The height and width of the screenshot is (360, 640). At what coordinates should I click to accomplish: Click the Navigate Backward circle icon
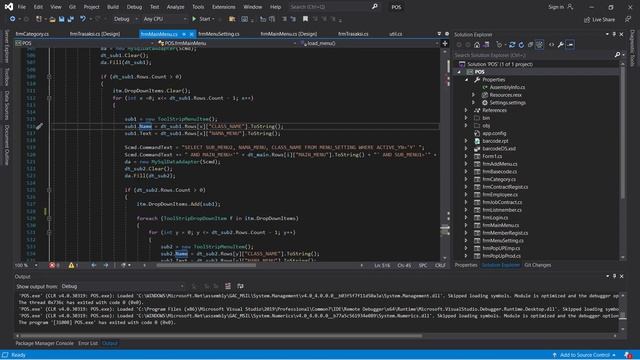tap(13, 19)
